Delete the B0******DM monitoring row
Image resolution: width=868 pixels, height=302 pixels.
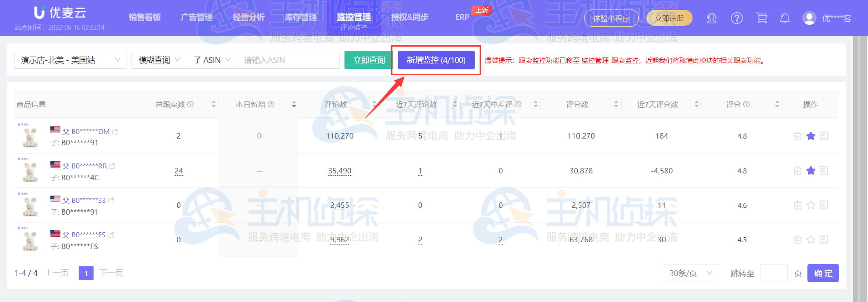[797, 136]
